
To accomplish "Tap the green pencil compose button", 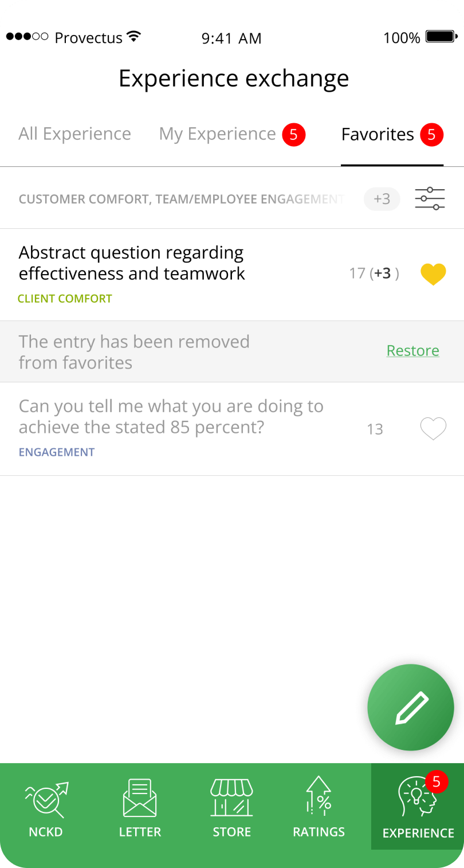I will tap(411, 707).
